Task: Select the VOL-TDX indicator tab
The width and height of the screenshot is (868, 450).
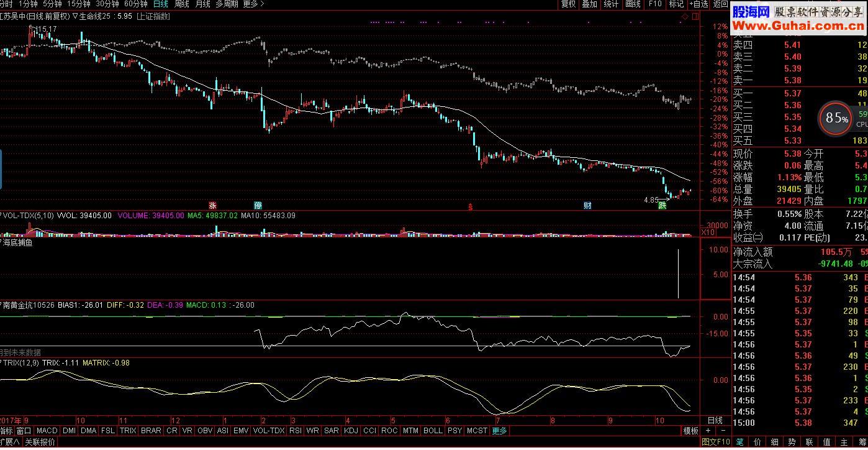Action: tap(269, 430)
